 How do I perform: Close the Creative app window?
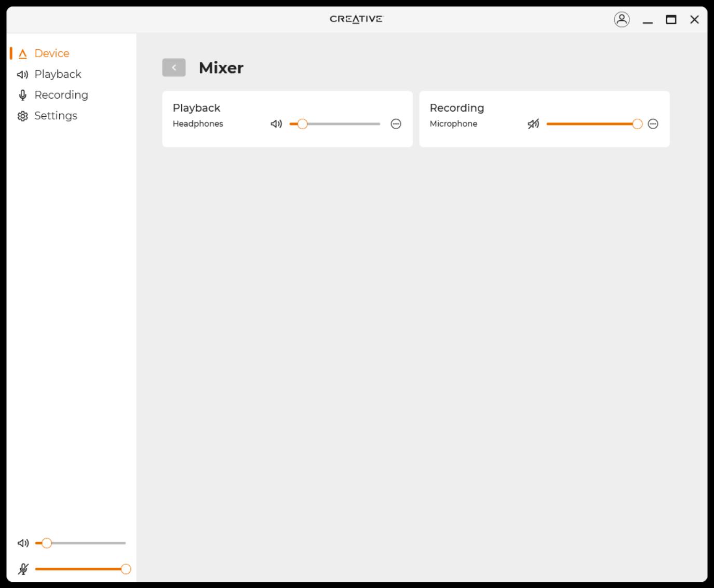[x=694, y=20]
